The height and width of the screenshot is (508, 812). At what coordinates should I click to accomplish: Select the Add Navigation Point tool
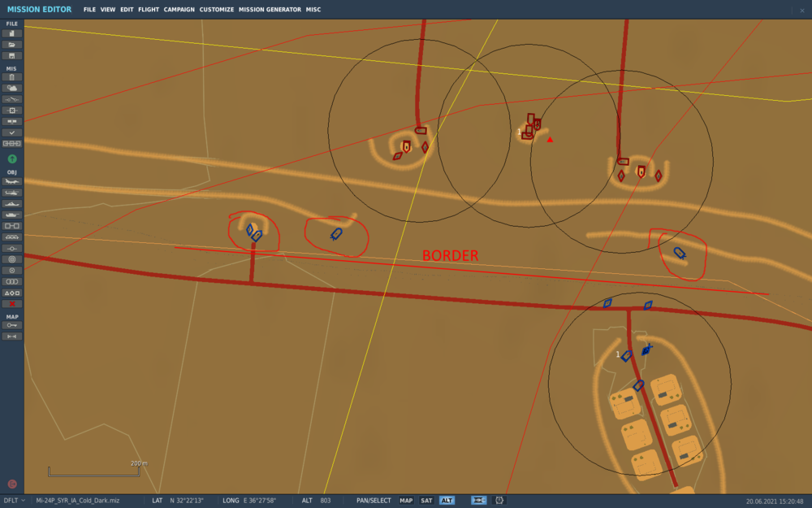point(12,248)
